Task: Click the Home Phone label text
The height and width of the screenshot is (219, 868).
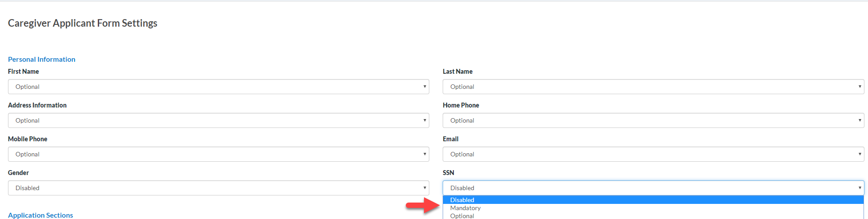Action: [x=461, y=105]
